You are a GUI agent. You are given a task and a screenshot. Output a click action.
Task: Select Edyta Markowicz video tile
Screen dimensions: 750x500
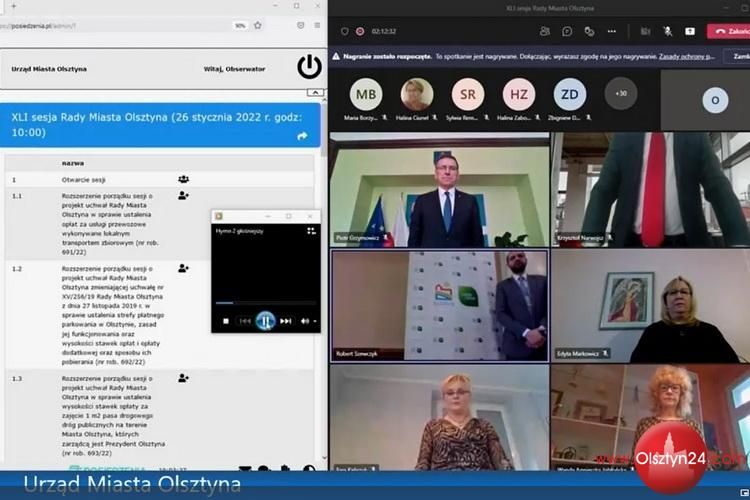click(651, 305)
